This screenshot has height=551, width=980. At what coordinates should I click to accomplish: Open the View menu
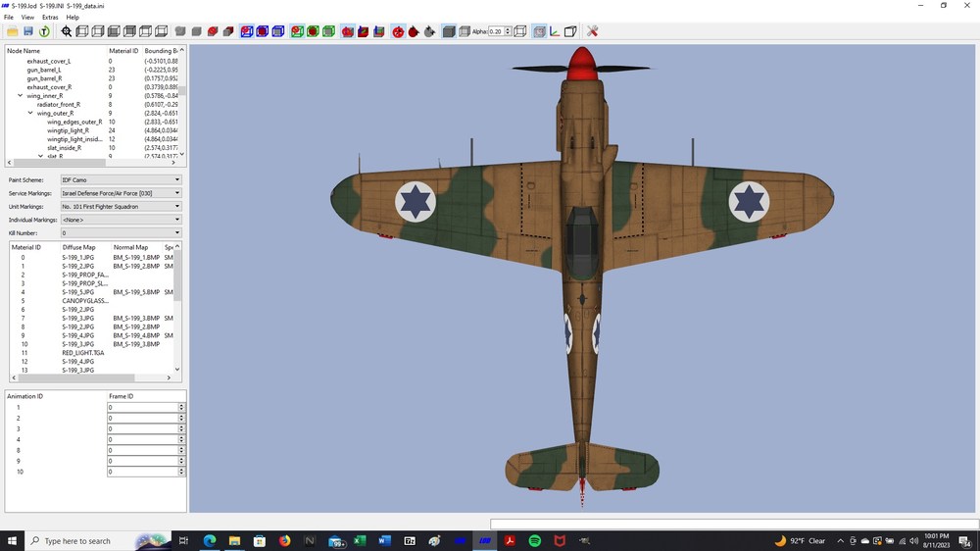point(27,18)
